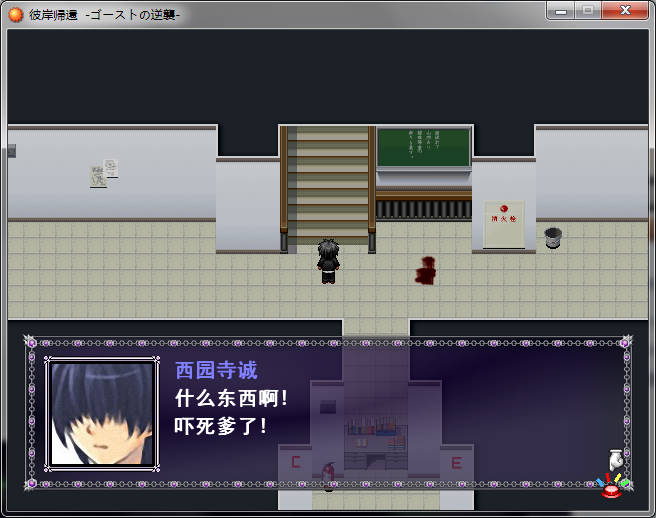
Task: Click the speaker name 西园寺诚
Action: pyautogui.click(x=216, y=371)
